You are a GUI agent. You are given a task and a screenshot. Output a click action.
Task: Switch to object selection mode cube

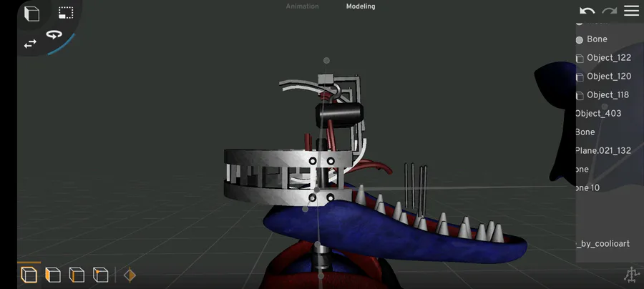pyautogui.click(x=29, y=275)
